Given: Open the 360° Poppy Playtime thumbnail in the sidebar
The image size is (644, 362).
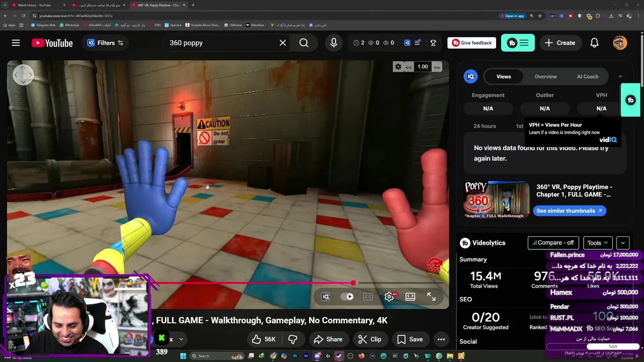Looking at the screenshot, I should (x=497, y=200).
